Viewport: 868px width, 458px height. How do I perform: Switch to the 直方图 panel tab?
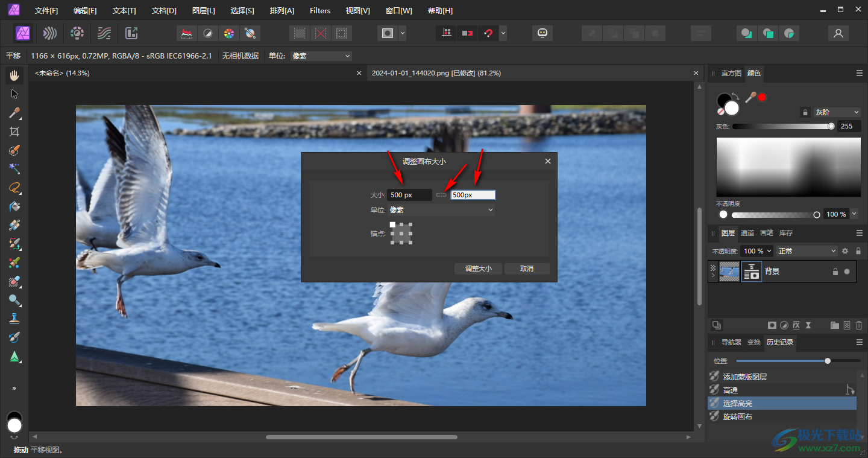click(x=731, y=73)
